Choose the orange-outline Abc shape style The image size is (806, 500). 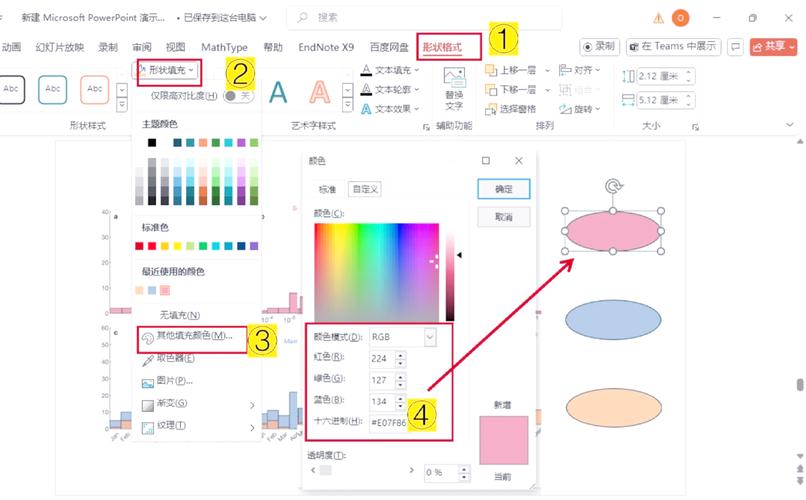pos(95,89)
